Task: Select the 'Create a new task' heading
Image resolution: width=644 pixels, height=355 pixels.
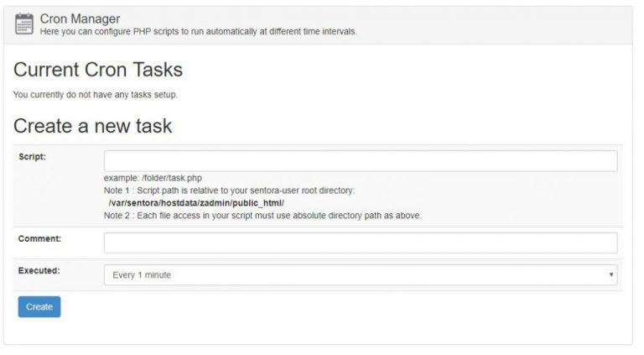Action: (93, 126)
